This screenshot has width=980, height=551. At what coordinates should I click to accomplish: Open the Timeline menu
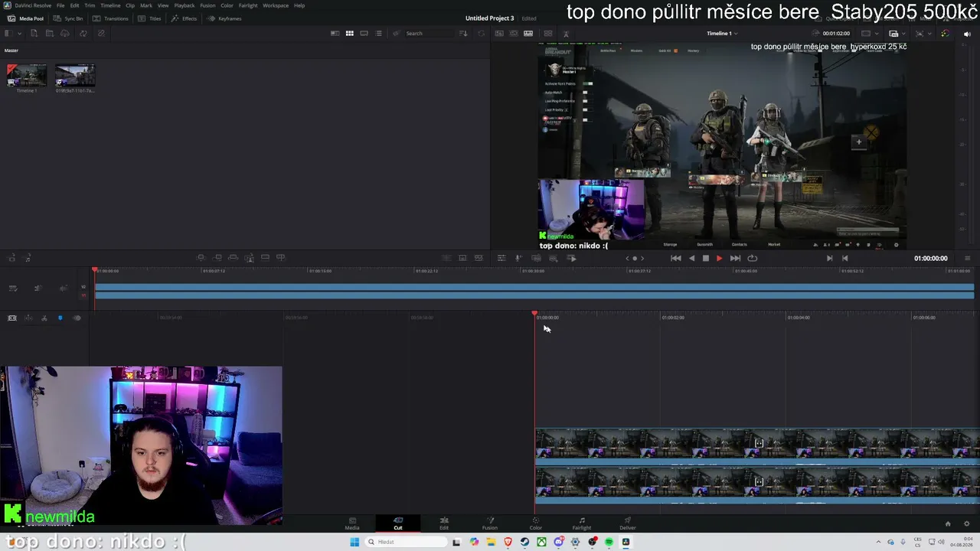tap(110, 5)
